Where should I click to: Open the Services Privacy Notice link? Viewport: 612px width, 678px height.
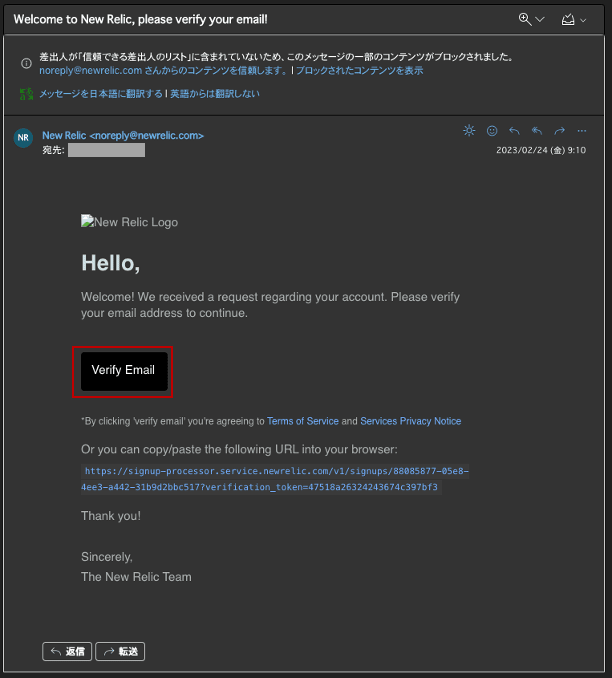pos(410,421)
